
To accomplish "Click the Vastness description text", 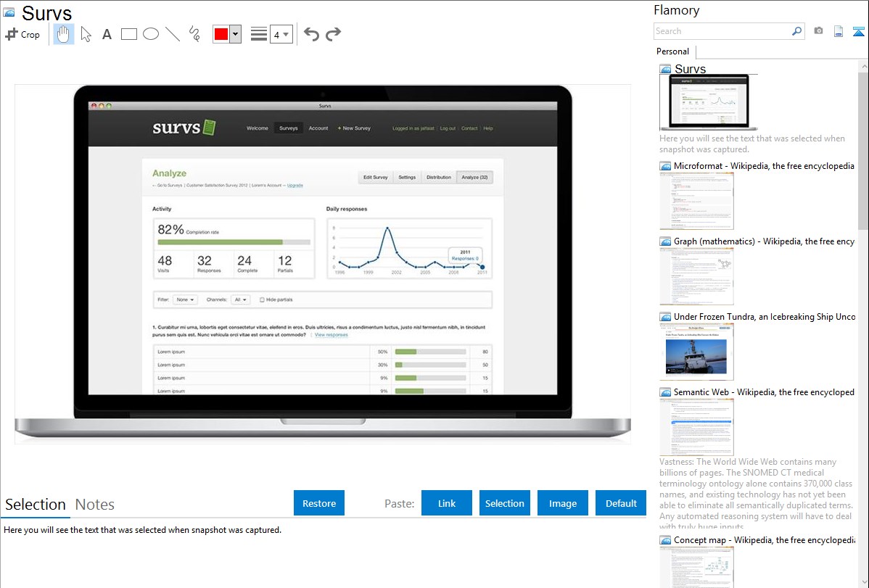I will pos(757,494).
